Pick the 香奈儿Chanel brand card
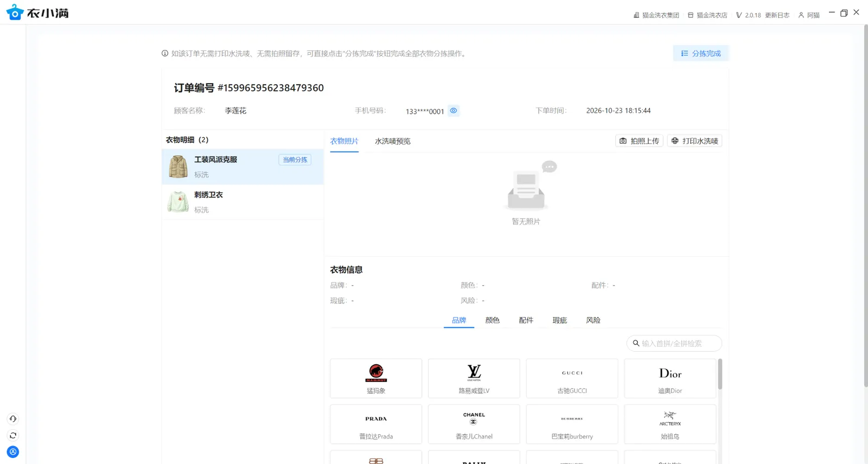Screen dimensions: 868x464 (474, 424)
